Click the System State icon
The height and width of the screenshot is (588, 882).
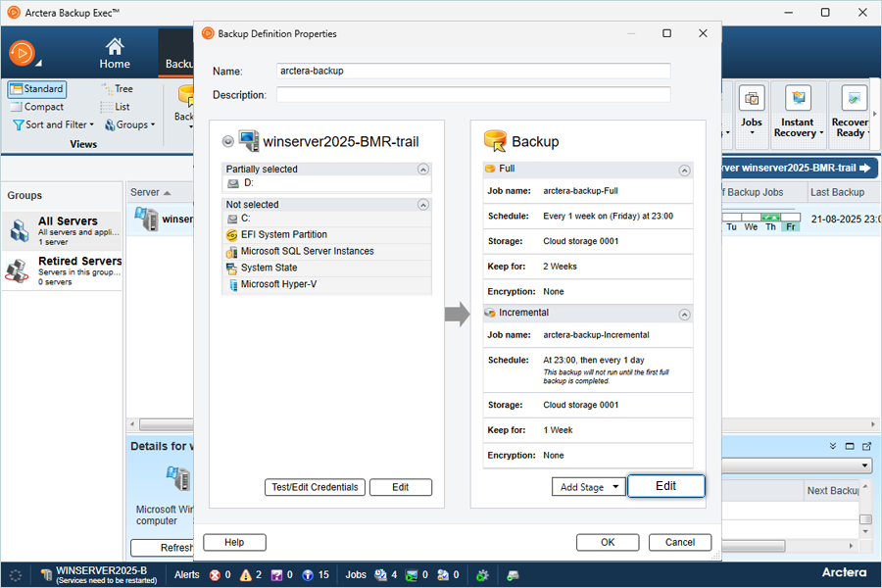(x=231, y=269)
